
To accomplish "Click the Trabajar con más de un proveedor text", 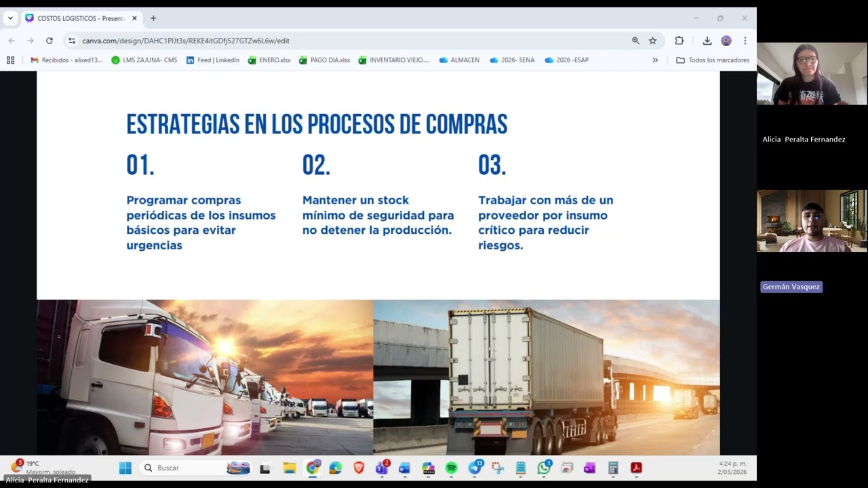I will coord(545,222).
